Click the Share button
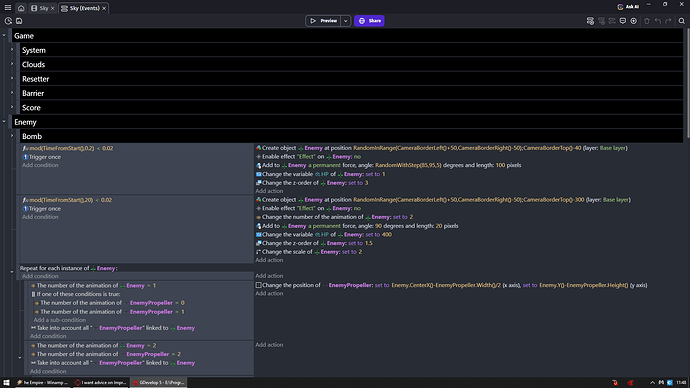This screenshot has height=388, width=690. tap(369, 21)
